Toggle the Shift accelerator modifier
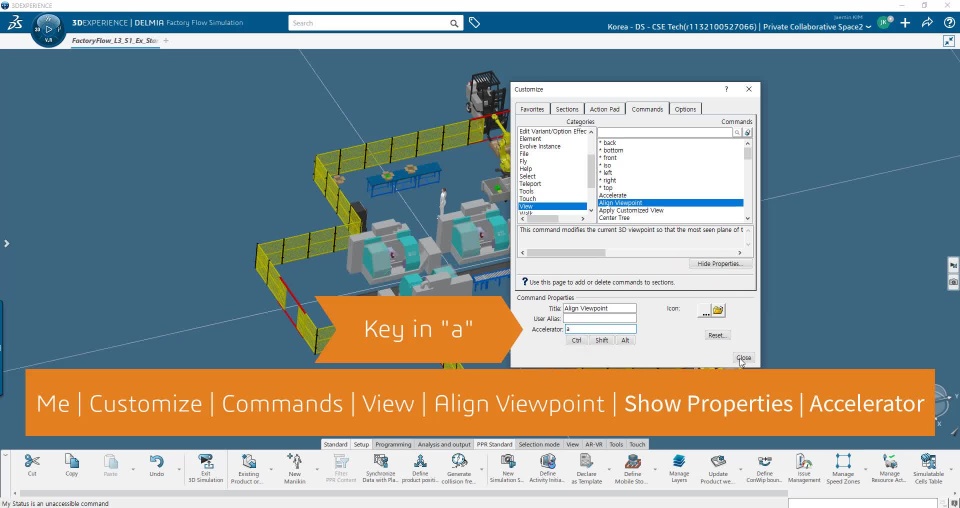This screenshot has width=960, height=508. [x=602, y=340]
